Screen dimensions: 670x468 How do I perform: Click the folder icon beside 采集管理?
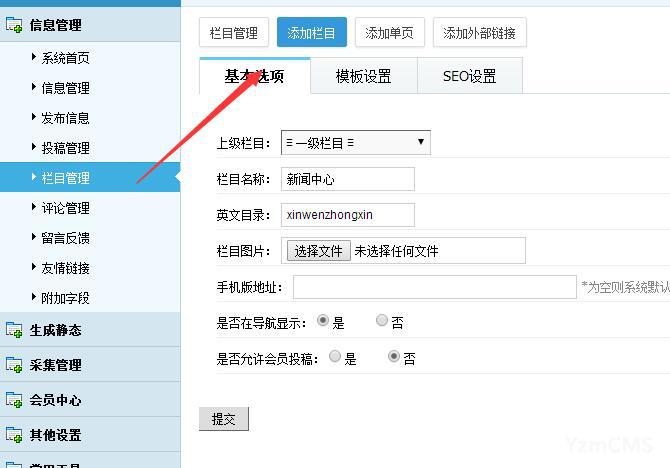pos(14,366)
